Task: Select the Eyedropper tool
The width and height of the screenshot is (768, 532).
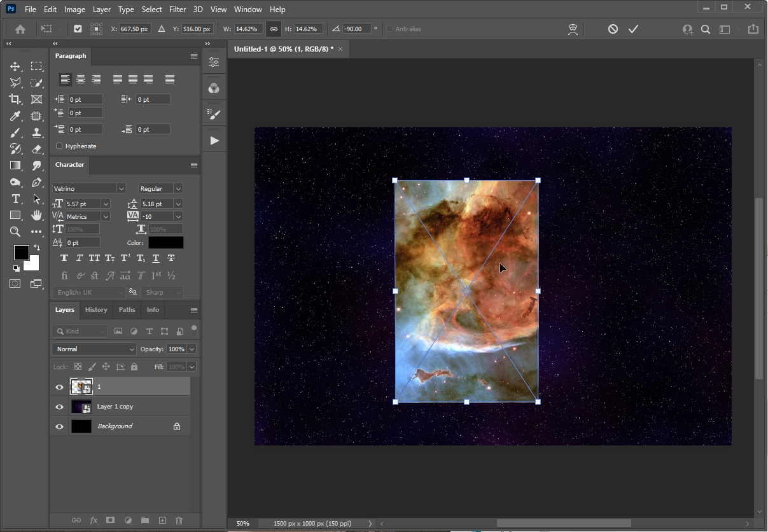Action: coord(15,116)
